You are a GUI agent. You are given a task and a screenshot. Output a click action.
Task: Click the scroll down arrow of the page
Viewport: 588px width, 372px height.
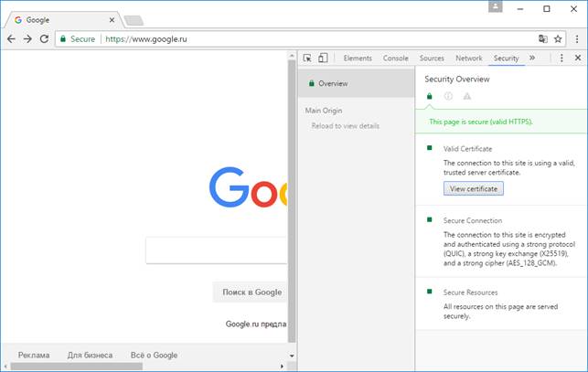pos(292,356)
